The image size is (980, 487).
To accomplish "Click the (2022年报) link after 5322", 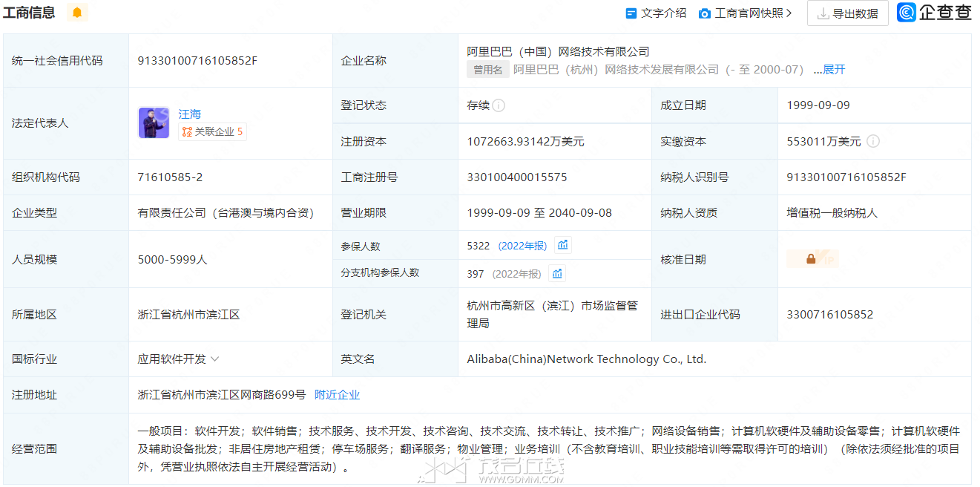I will click(522, 246).
